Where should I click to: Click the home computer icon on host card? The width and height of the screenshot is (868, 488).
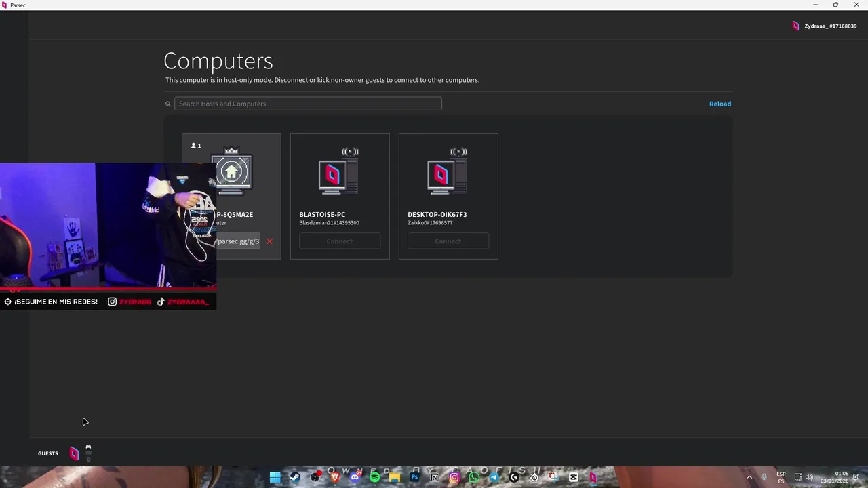coord(232,172)
